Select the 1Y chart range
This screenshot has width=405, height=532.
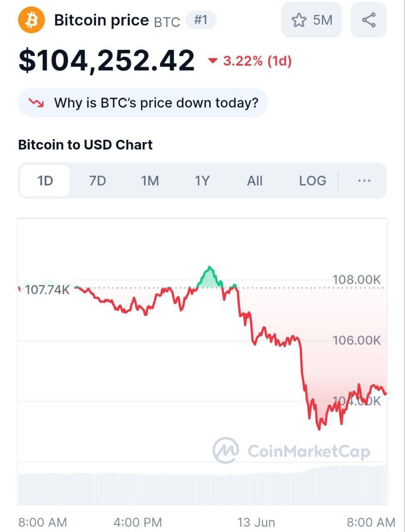pyautogui.click(x=202, y=181)
